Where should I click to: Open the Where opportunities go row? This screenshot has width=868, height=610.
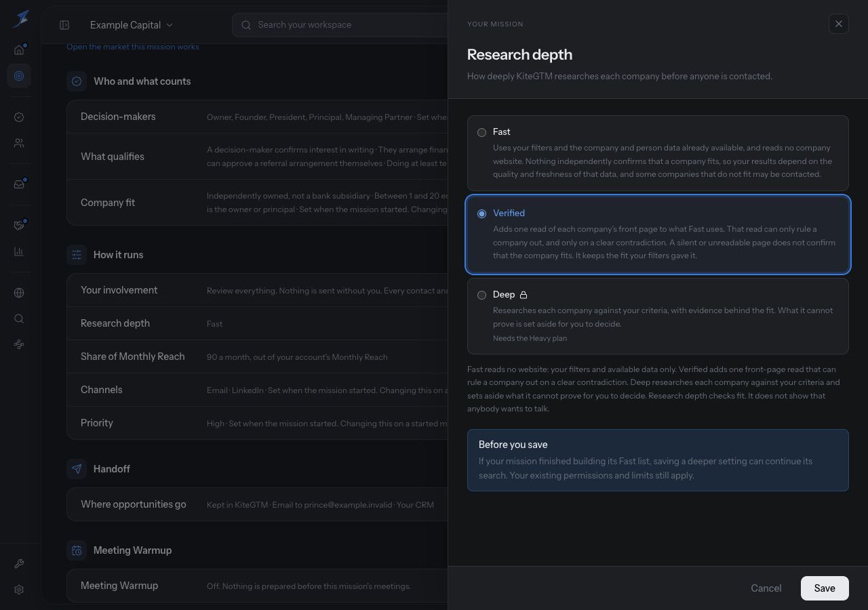pos(258,504)
